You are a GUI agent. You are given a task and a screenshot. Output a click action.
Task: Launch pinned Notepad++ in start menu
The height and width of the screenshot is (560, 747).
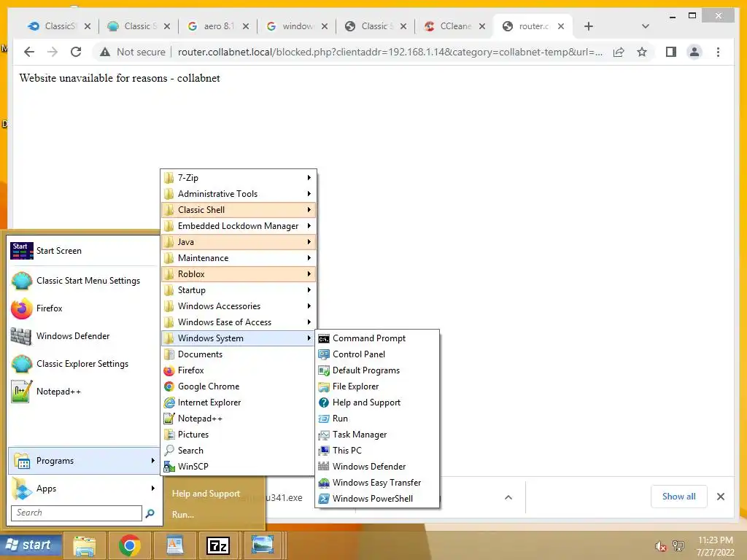pyautogui.click(x=83, y=392)
